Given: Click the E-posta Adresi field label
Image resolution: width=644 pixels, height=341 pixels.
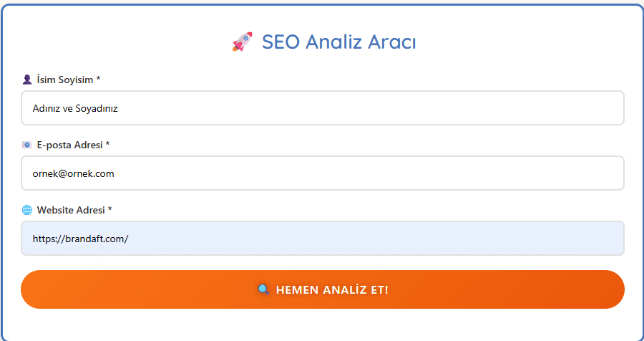Looking at the screenshot, I should pos(70,145).
